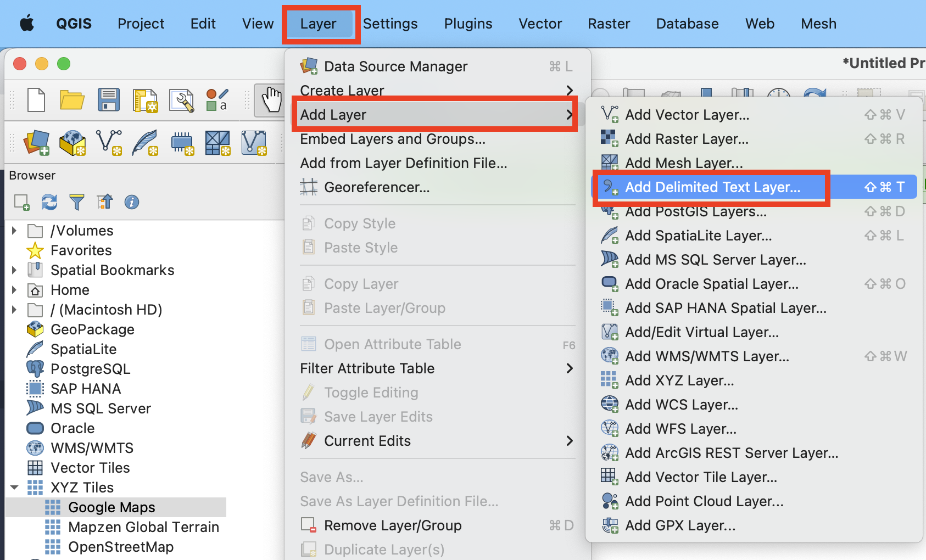Expand the Spatial Bookmarks tree node
Image resolution: width=926 pixels, height=560 pixels.
[14, 270]
